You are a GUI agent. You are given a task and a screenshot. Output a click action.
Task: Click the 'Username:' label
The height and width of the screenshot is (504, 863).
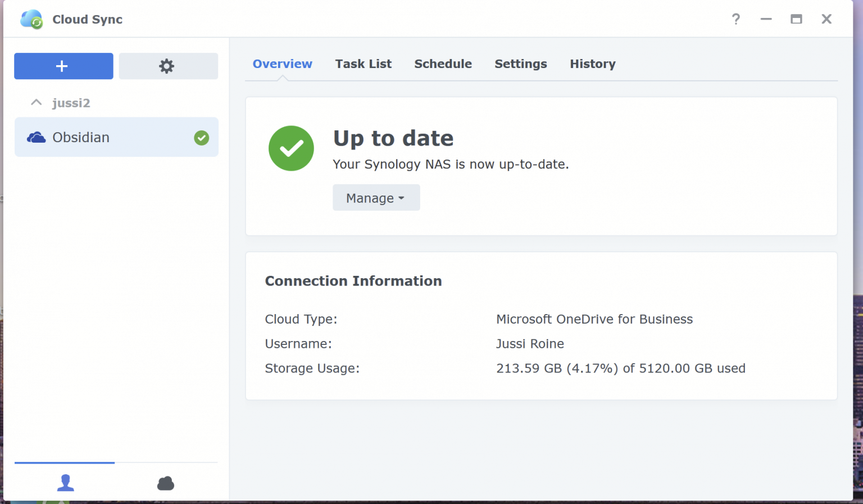pyautogui.click(x=298, y=344)
